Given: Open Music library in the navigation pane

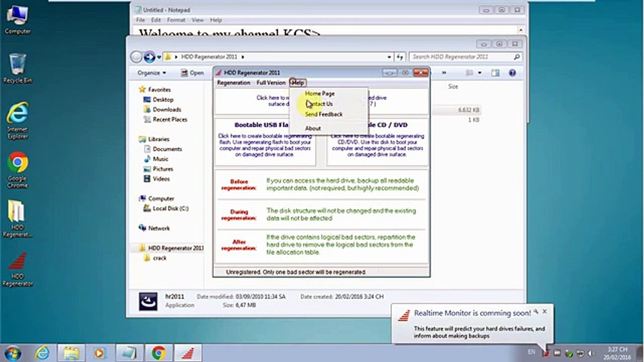Looking at the screenshot, I should [160, 159].
